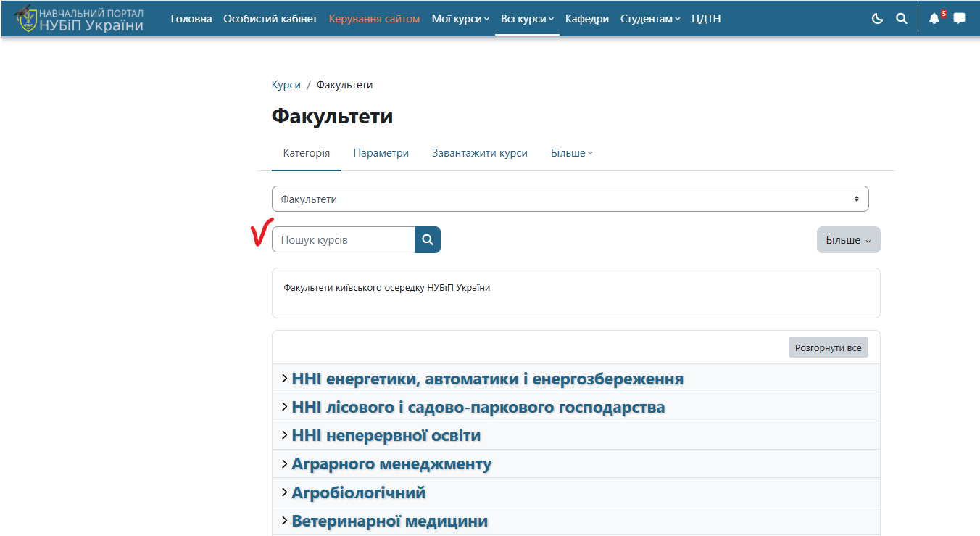Click the NUBiP portal logo
Image resolution: width=980 pixels, height=536 pixels.
pos(78,19)
